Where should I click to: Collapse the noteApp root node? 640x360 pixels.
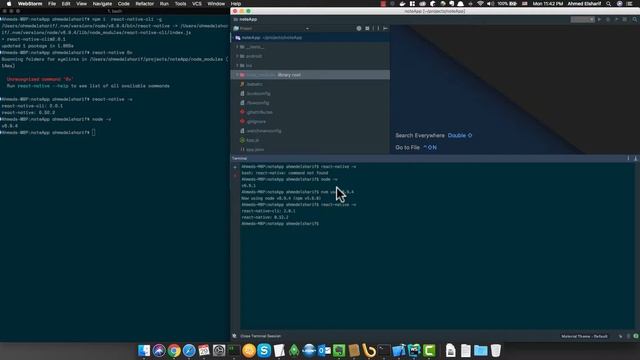click(x=233, y=38)
